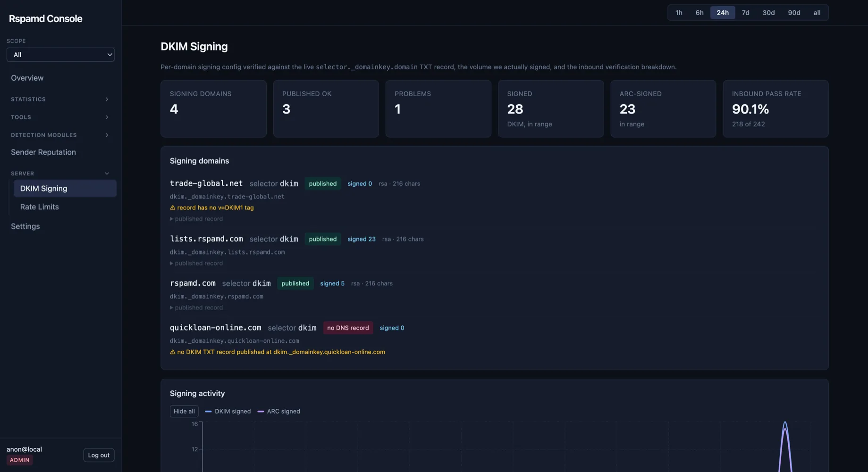Click the published badge for lists.rspamd.com

pos(323,240)
